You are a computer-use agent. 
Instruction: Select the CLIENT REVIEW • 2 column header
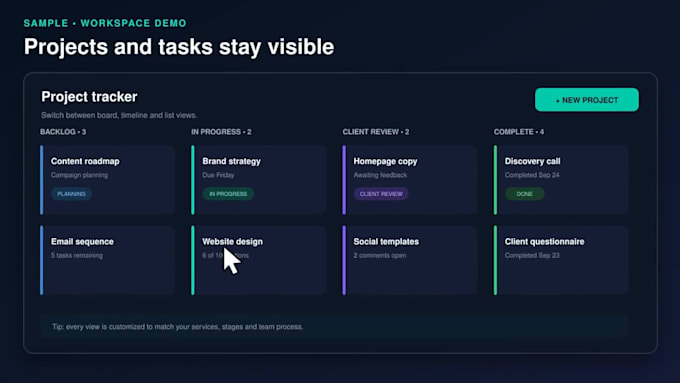click(376, 132)
